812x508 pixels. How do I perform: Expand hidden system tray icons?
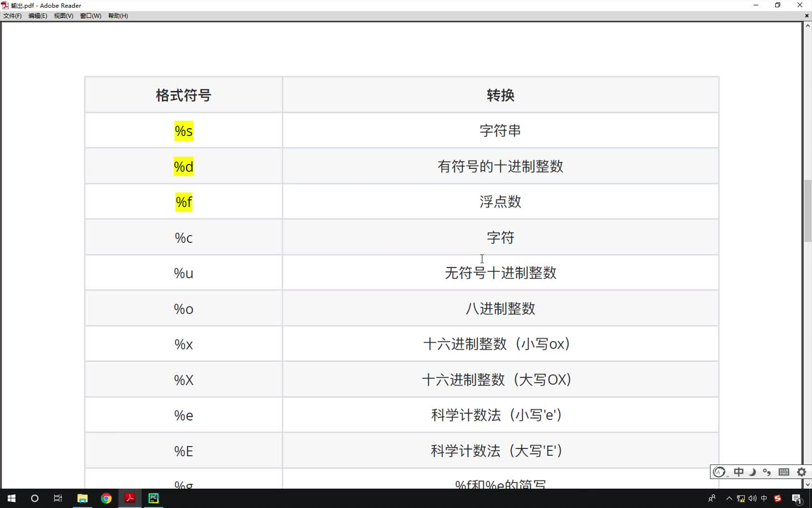[x=729, y=498]
